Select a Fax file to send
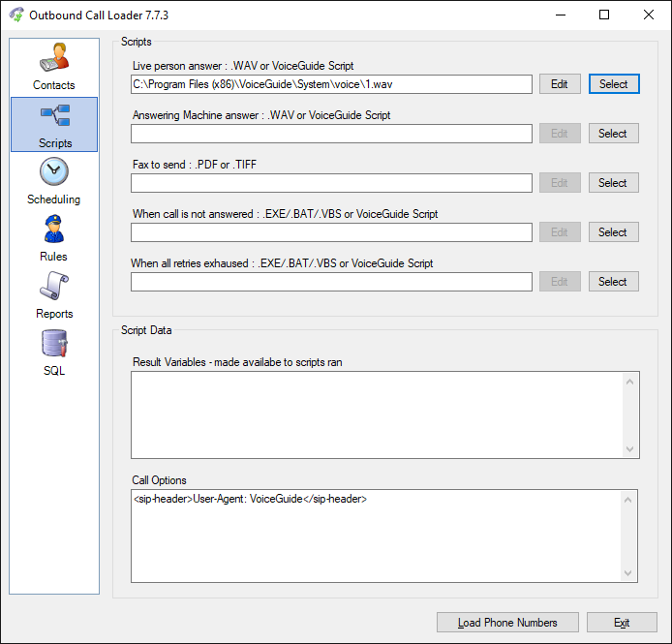This screenshot has height=644, width=672. 613,183
